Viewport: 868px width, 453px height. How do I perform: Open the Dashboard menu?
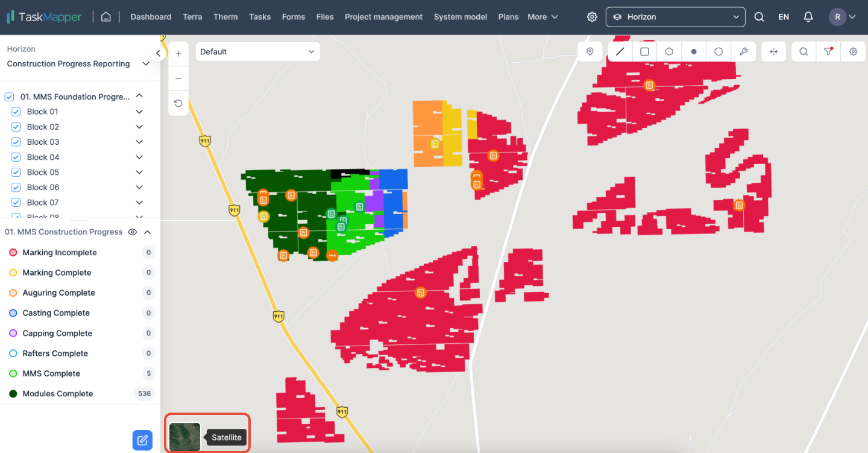click(x=151, y=17)
